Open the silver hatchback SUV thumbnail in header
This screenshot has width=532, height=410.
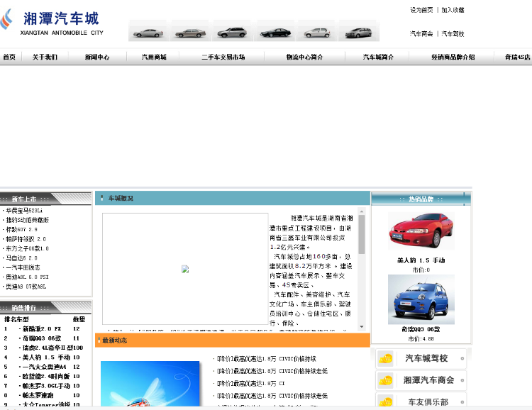(x=232, y=33)
